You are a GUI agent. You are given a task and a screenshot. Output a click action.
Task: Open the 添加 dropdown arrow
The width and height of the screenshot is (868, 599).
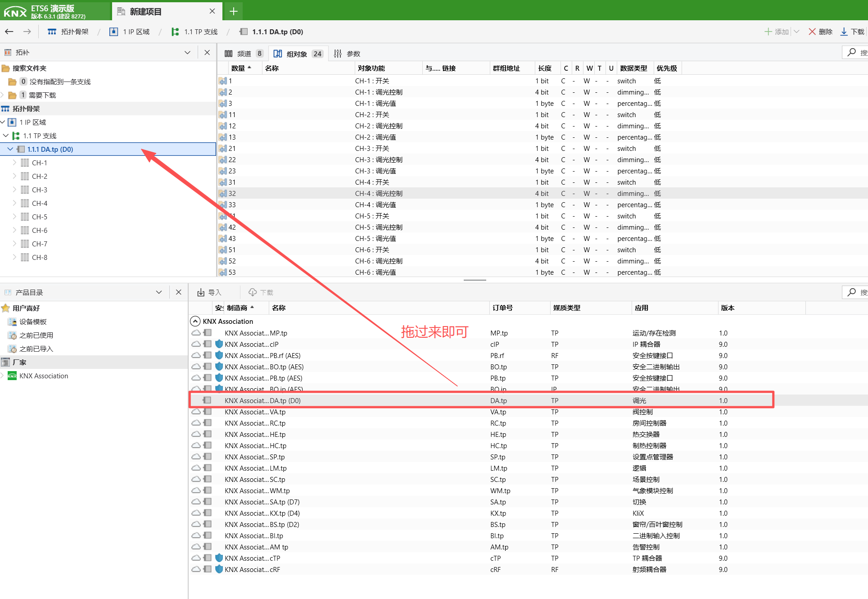tap(796, 32)
